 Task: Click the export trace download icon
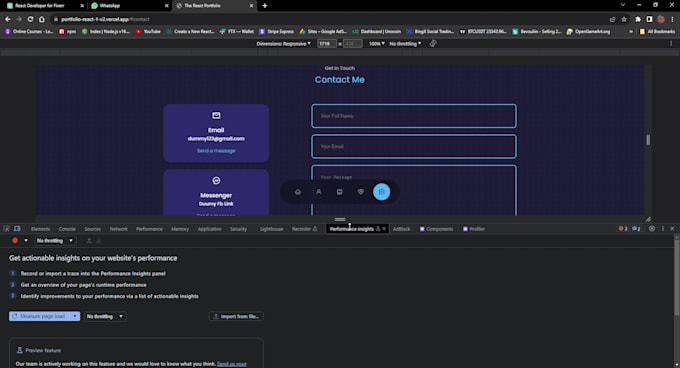click(x=99, y=241)
